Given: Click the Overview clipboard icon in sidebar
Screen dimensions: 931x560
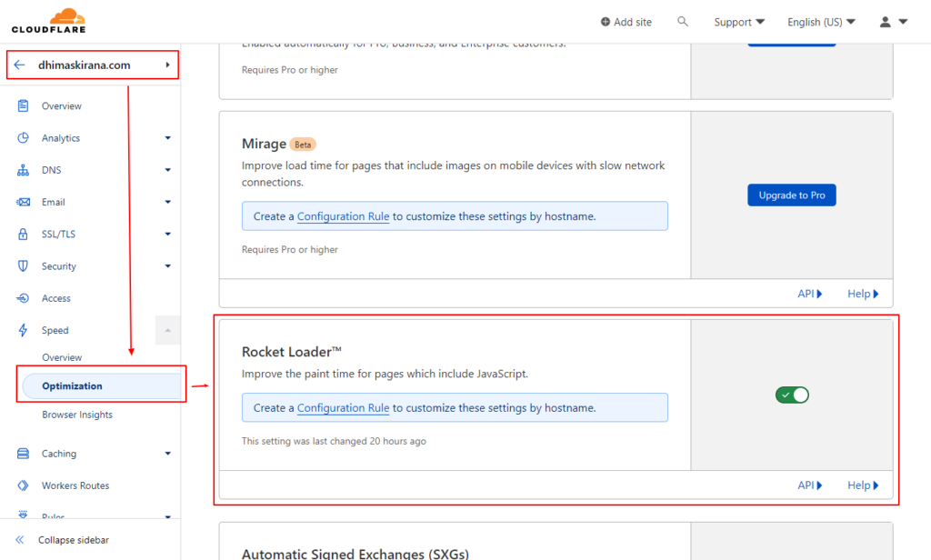Looking at the screenshot, I should coord(23,106).
